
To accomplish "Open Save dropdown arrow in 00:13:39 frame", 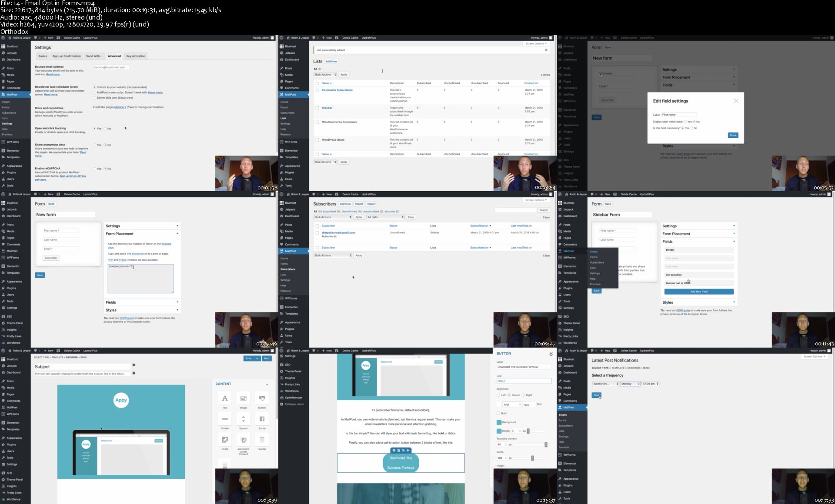I will tap(257, 358).
